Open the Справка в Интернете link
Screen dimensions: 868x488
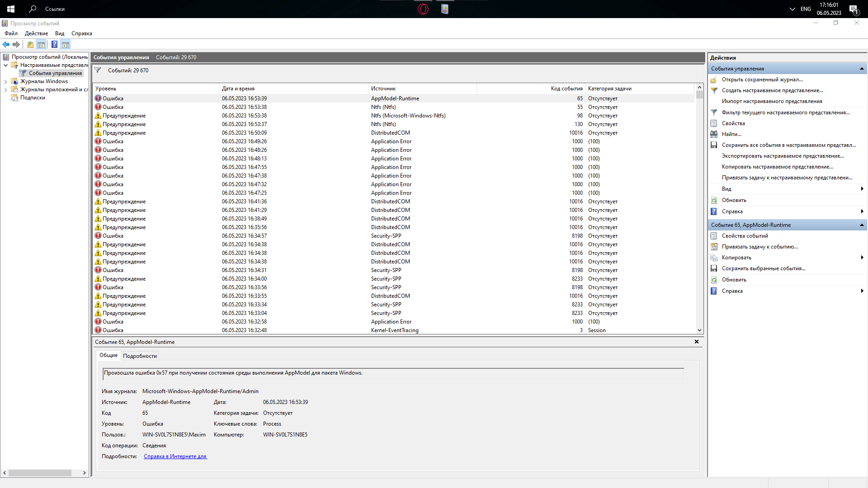pyautogui.click(x=175, y=456)
